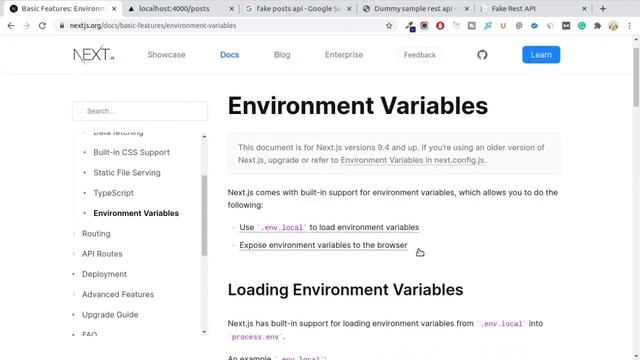Screen dimensions: 640x360
Task: Open the eyedropper color picker extension
Action: (410, 26)
